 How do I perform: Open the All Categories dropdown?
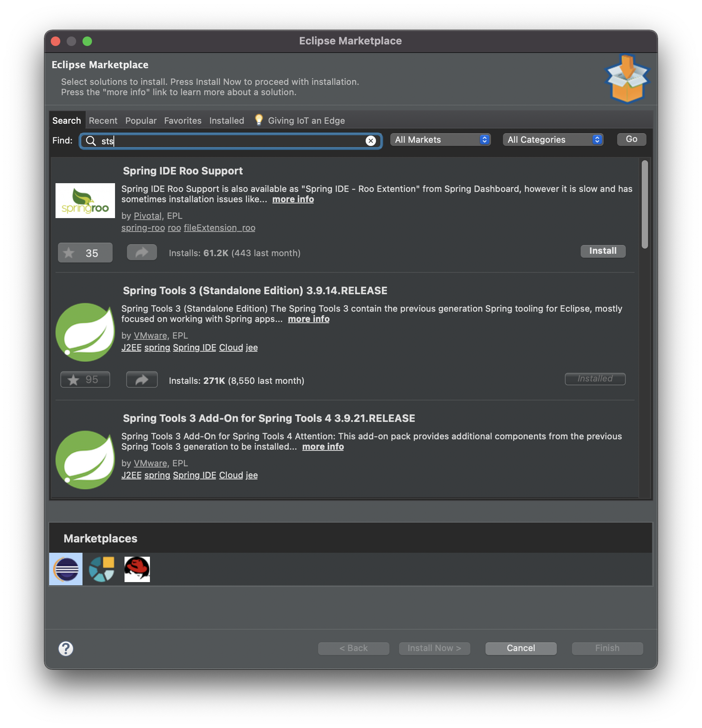553,140
